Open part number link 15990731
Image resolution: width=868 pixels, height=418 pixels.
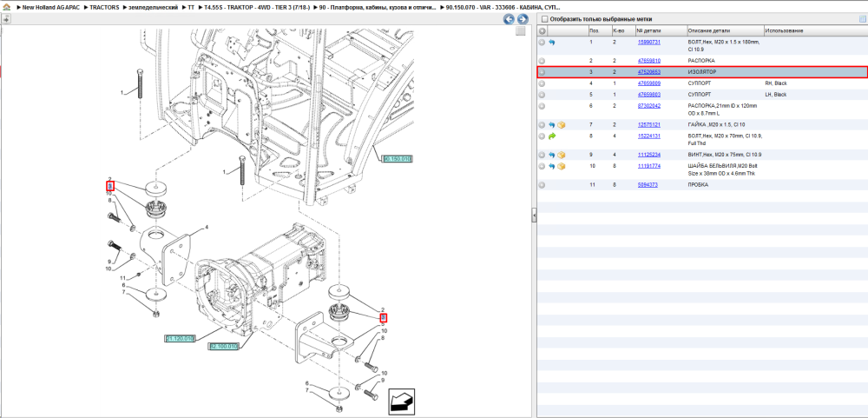point(648,42)
